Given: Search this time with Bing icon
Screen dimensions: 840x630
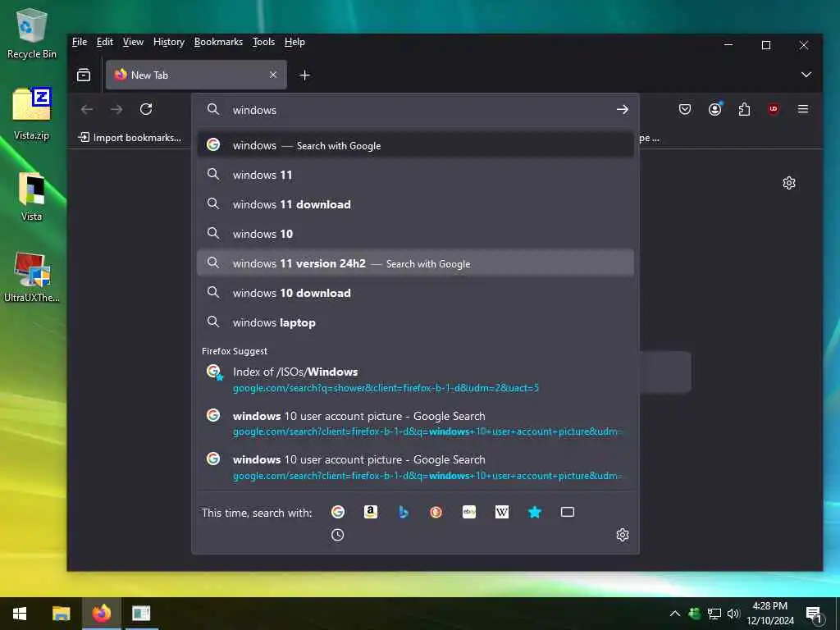Looking at the screenshot, I should 404,512.
